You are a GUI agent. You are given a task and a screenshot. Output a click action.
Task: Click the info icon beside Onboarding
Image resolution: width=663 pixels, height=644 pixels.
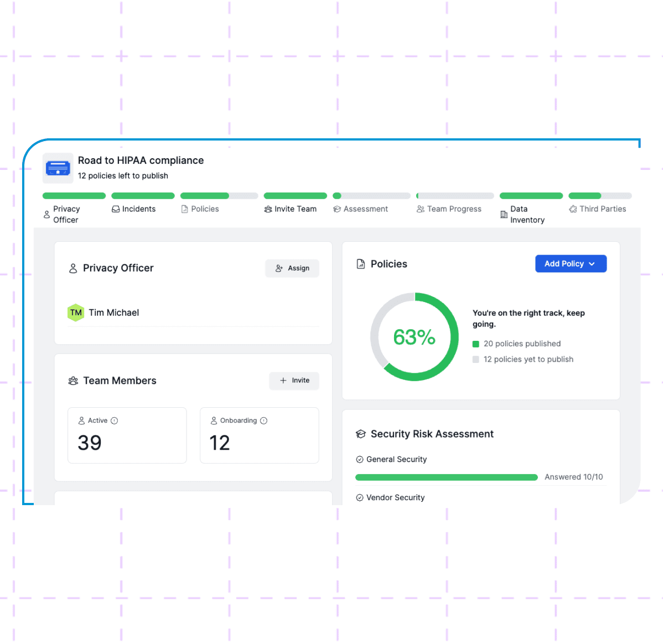[264, 420]
